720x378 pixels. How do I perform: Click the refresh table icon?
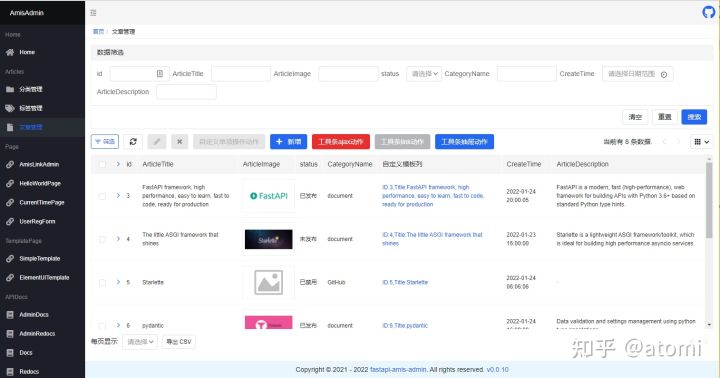(x=133, y=141)
